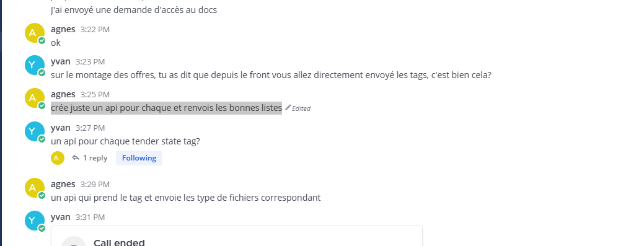
Task: Click yvan's avatar on the 3:31 PM message
Action: coord(35,221)
